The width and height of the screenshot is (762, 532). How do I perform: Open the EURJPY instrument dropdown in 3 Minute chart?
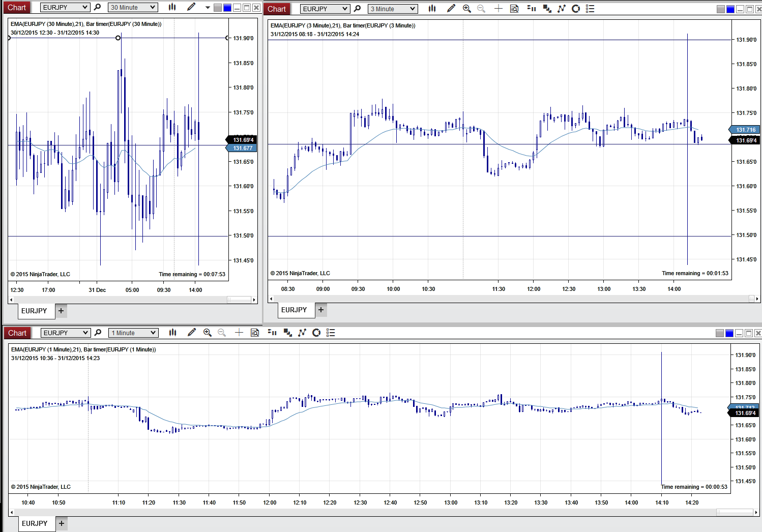(x=325, y=9)
